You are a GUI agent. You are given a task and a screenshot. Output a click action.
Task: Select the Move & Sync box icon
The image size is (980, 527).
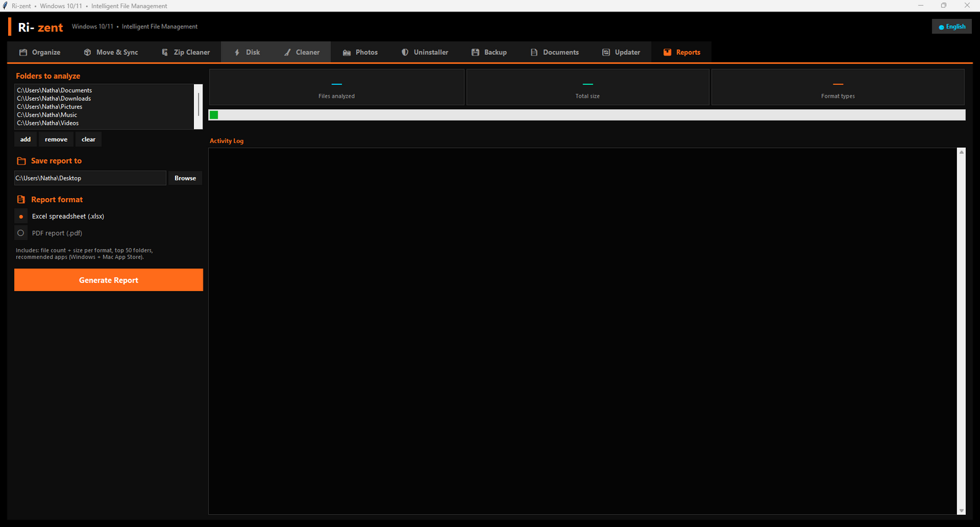[87, 52]
